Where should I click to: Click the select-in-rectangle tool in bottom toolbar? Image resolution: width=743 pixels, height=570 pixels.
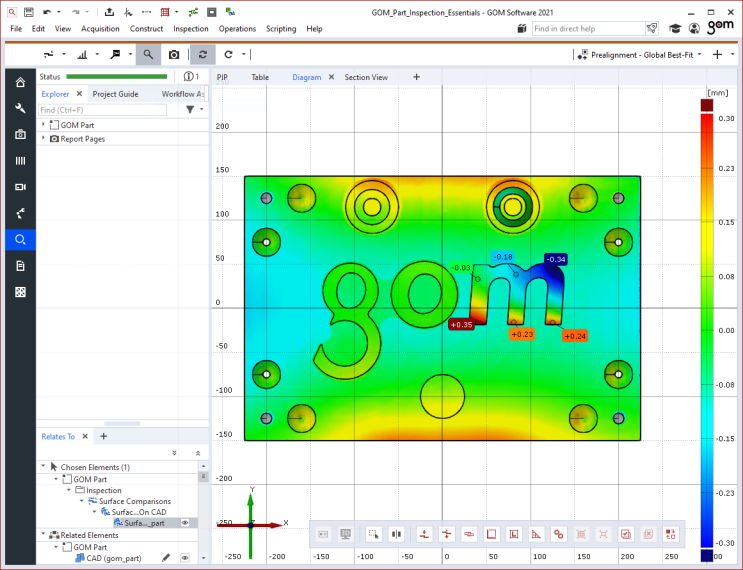373,534
